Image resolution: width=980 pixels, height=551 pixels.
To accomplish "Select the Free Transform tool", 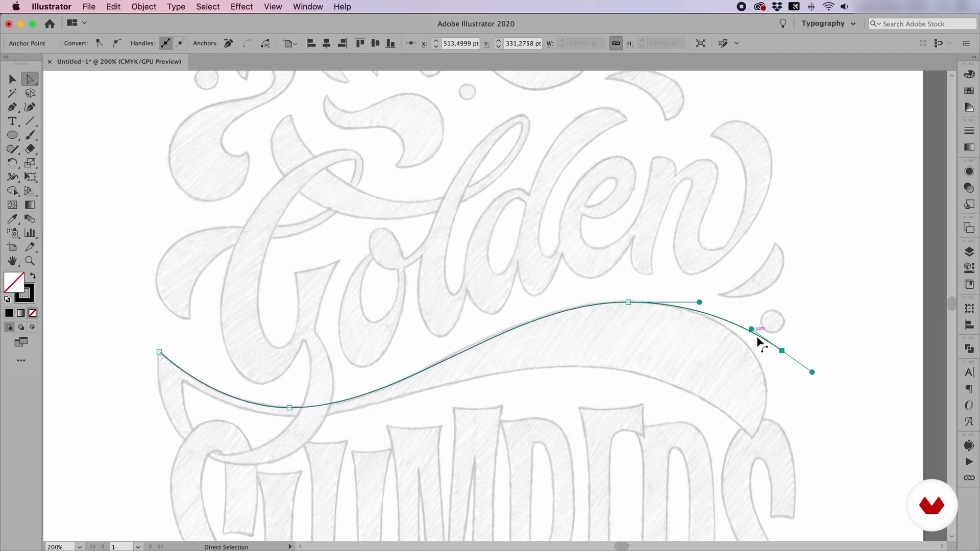I will pos(30,177).
